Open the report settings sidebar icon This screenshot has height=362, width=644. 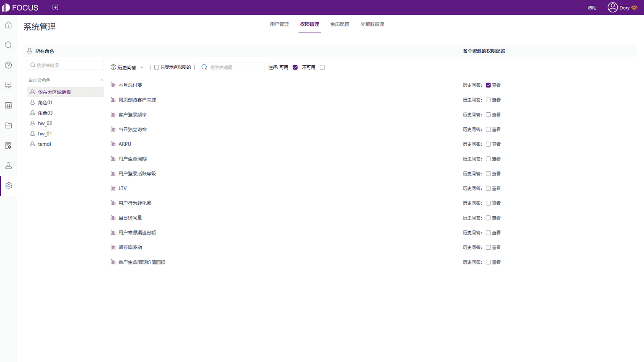pyautogui.click(x=8, y=145)
